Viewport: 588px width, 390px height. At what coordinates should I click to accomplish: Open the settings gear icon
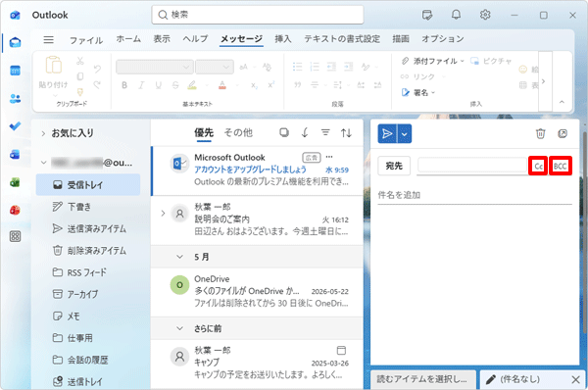tap(485, 15)
